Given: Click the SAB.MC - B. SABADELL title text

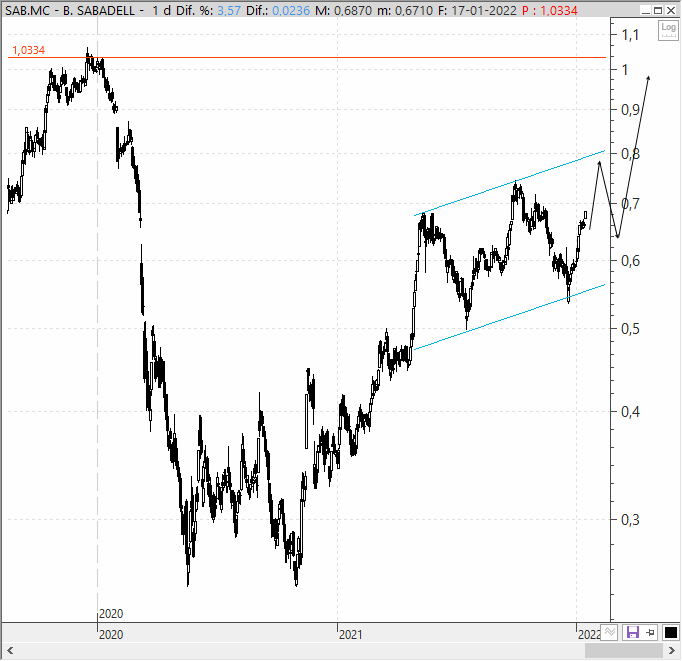Looking at the screenshot, I should point(70,10).
